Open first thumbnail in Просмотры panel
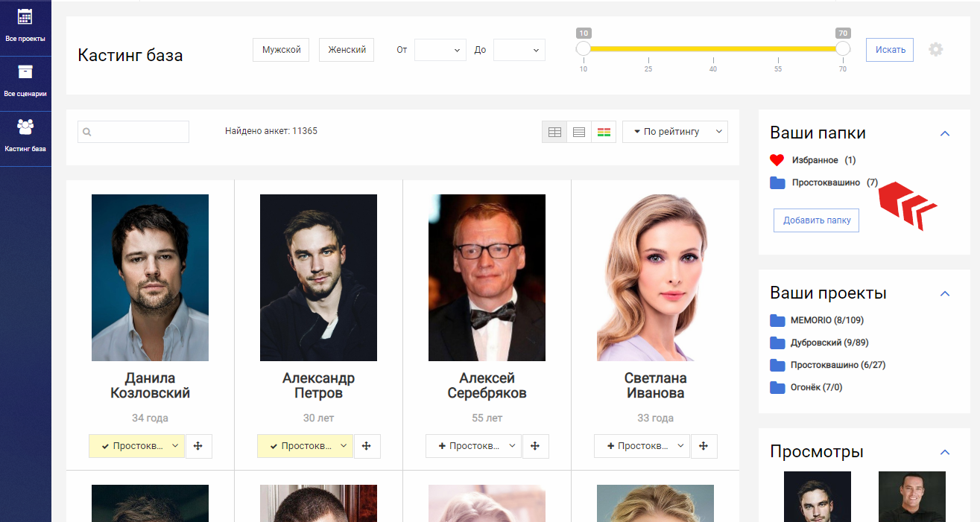This screenshot has height=522, width=980. [818, 497]
